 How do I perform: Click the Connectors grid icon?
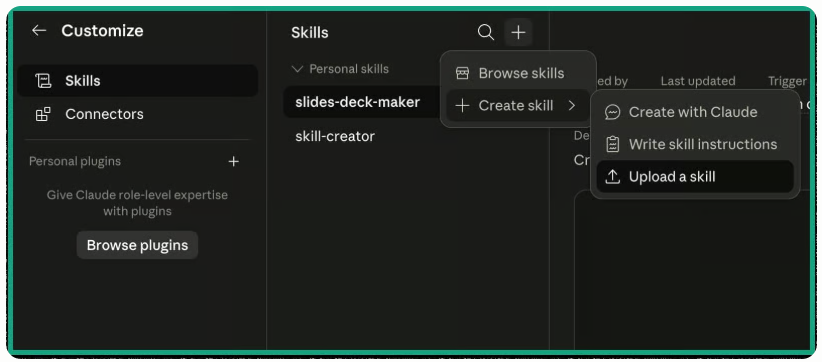coord(43,114)
